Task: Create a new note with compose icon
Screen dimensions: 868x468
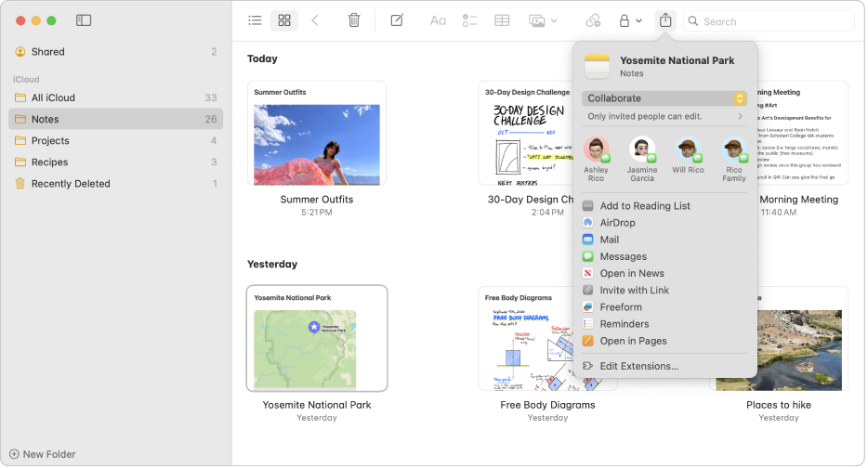Action: click(x=397, y=20)
